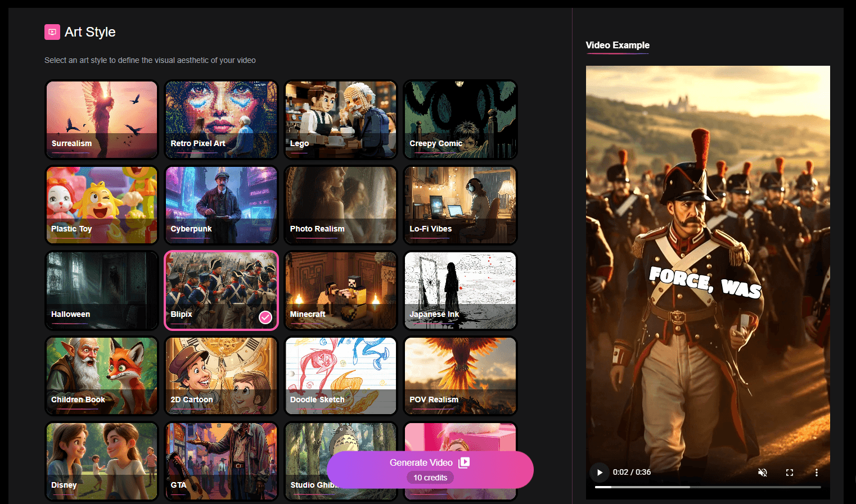
Task: Click the checkmark badge on Blipix
Action: click(x=265, y=317)
